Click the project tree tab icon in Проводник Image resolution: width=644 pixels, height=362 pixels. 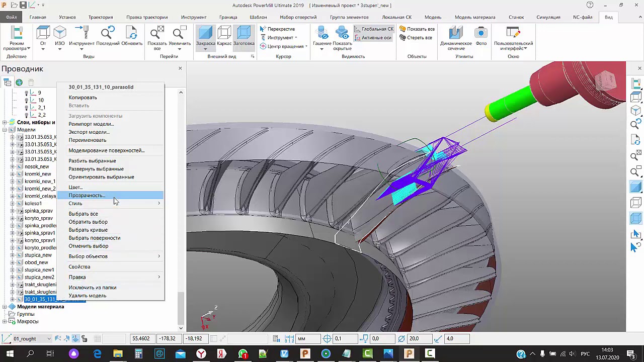click(8, 82)
